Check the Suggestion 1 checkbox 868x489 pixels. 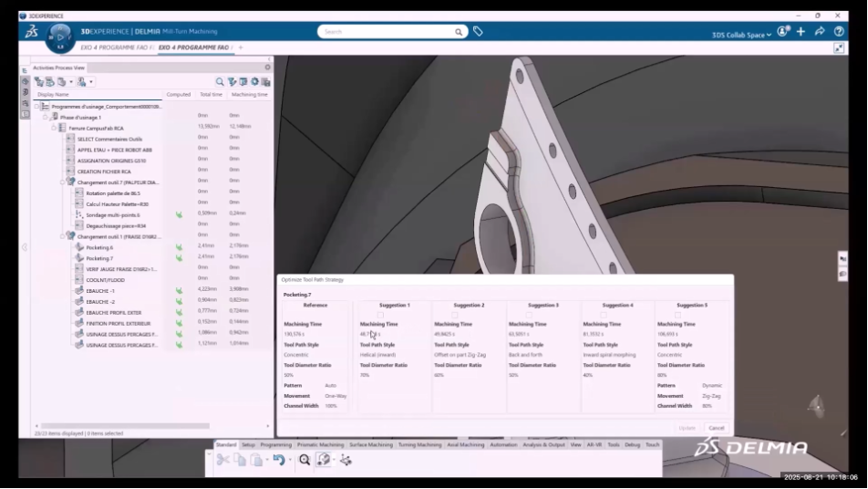coord(380,315)
